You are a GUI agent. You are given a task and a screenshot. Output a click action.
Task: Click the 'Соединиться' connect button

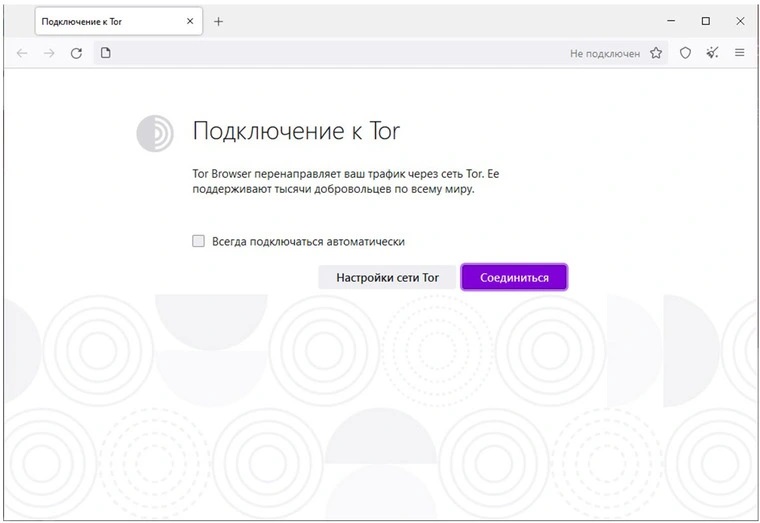point(514,278)
